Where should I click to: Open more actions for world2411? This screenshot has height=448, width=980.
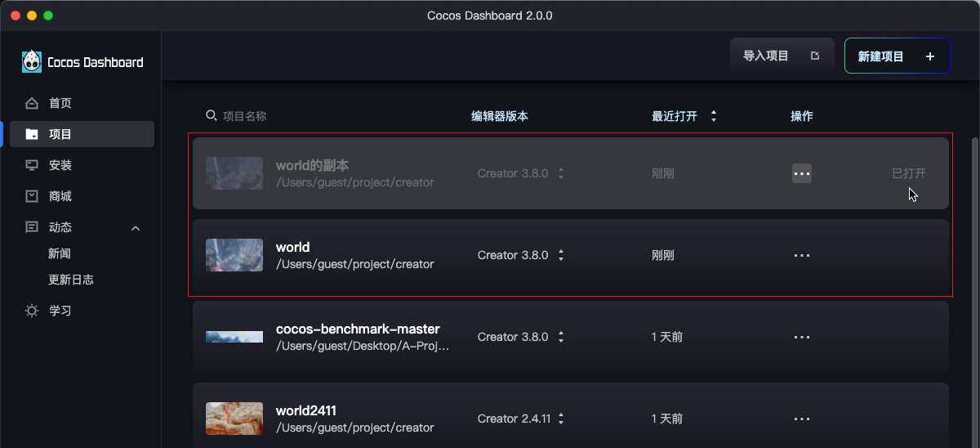802,419
